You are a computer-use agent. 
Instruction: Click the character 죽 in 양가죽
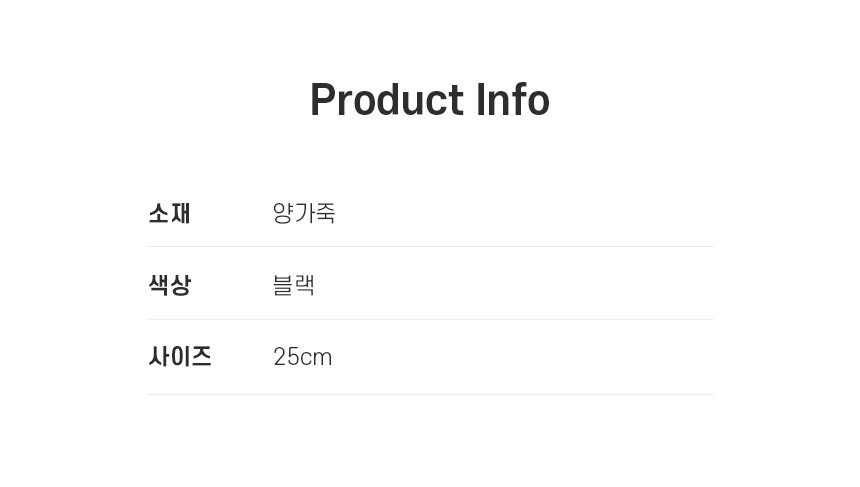[x=325, y=213]
